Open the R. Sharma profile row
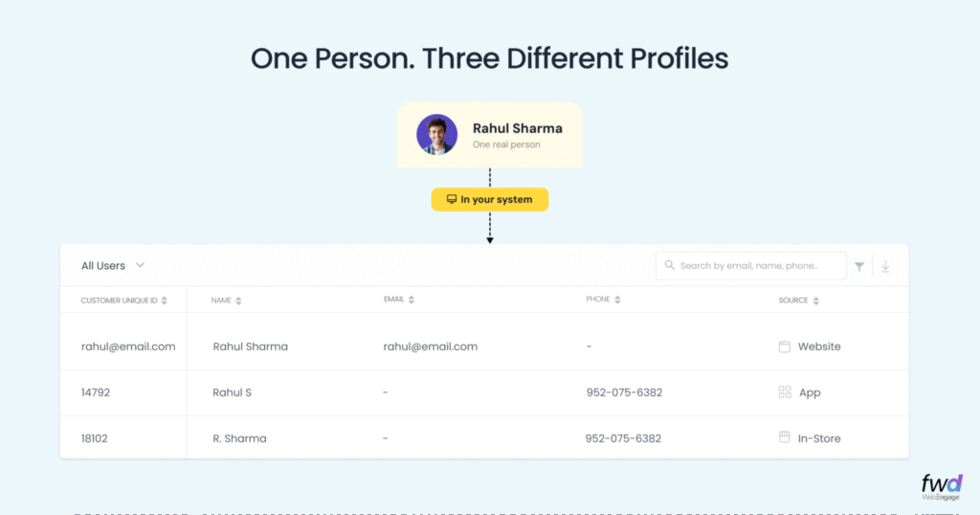This screenshot has height=515, width=980. coord(239,438)
